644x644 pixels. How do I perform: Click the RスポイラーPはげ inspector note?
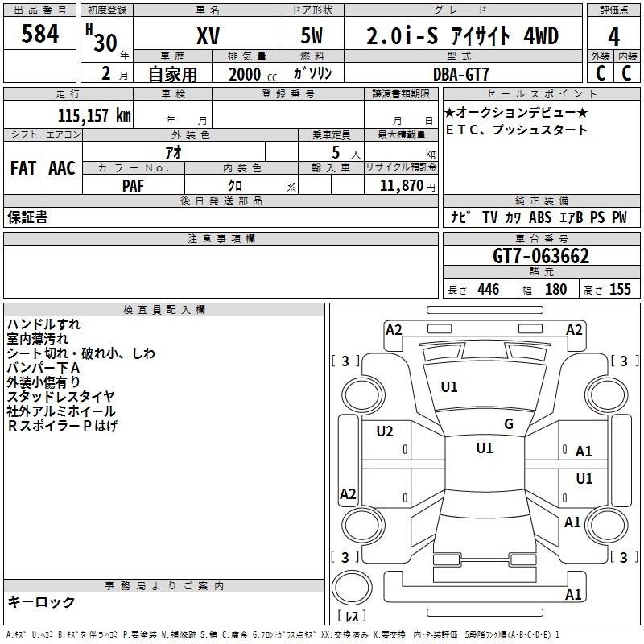63,426
